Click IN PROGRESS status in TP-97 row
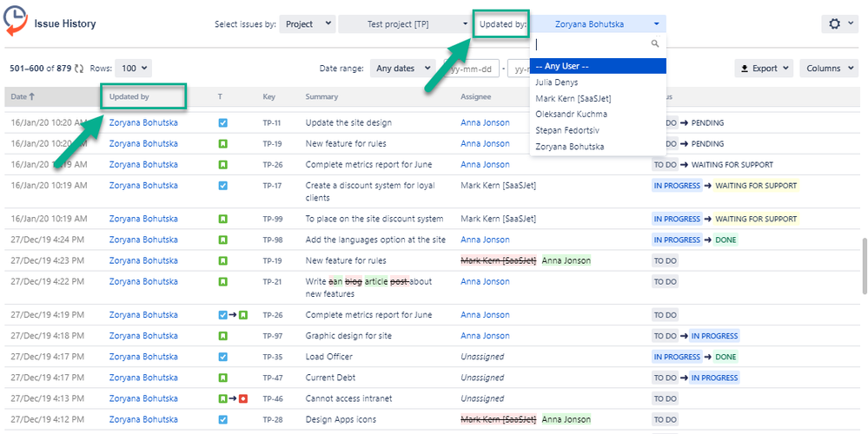The width and height of the screenshot is (868, 434). [714, 336]
